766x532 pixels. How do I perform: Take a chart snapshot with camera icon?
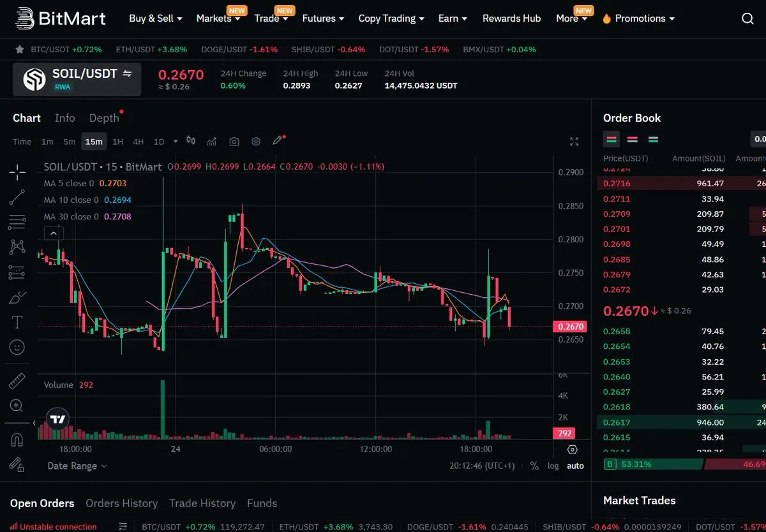click(x=234, y=141)
